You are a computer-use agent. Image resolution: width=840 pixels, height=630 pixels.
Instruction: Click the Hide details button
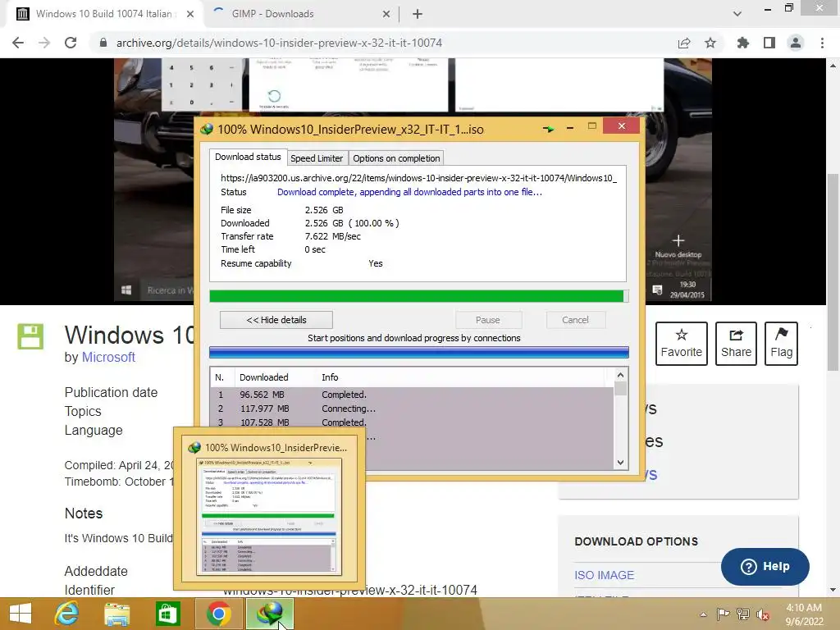276,320
